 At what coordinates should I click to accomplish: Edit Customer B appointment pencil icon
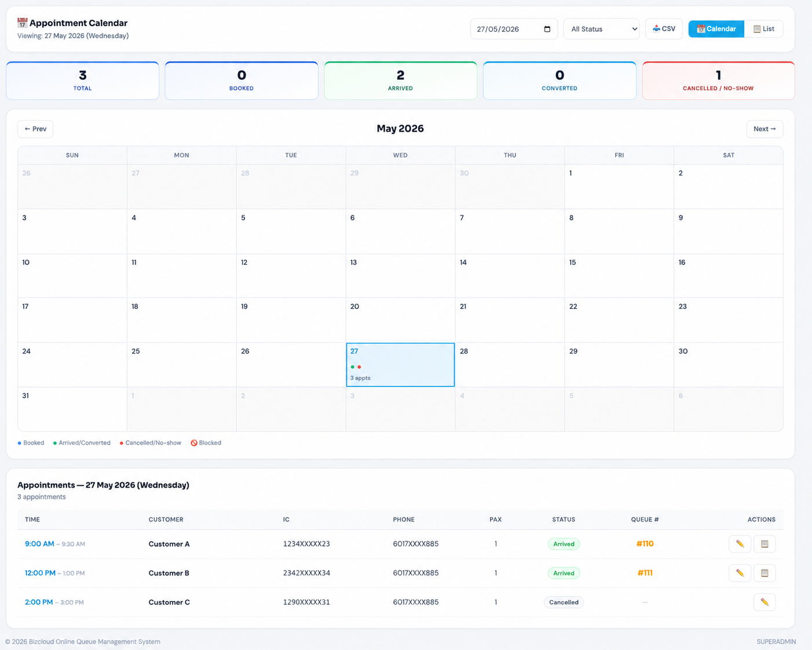[740, 573]
